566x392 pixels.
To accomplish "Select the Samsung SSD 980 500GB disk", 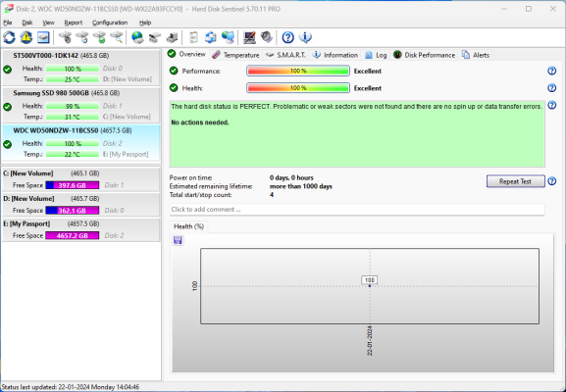I will point(80,105).
